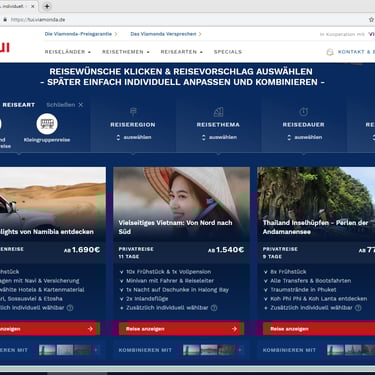Click second combine thumbnail on Namibia card
Image resolution: width=375 pixels, height=375 pixels.
(x=65, y=350)
